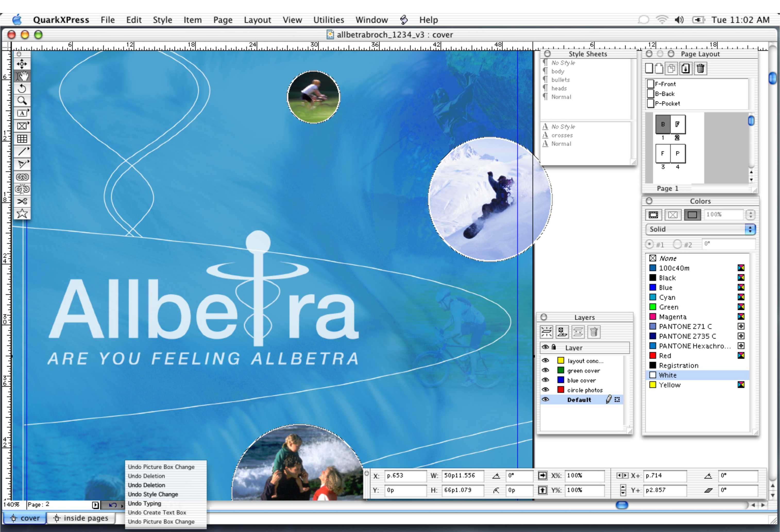The image size is (780, 532).
Task: Open shade percentage stepper in Colors
Action: pyautogui.click(x=750, y=215)
